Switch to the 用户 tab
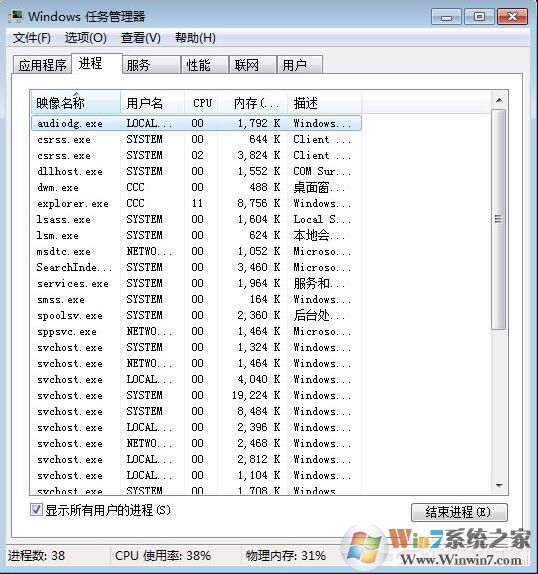The width and height of the screenshot is (538, 574). [300, 65]
